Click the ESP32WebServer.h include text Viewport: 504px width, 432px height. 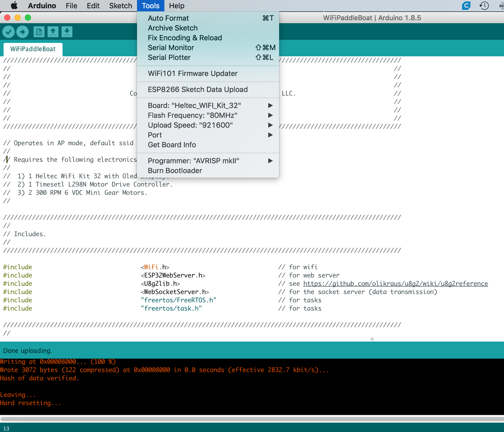point(173,275)
